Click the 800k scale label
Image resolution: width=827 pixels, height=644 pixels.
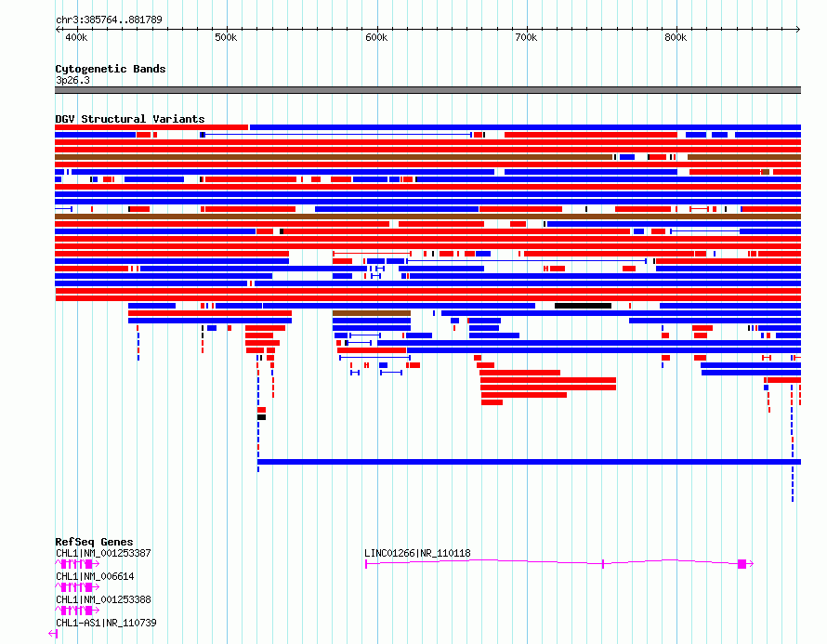pos(676,37)
